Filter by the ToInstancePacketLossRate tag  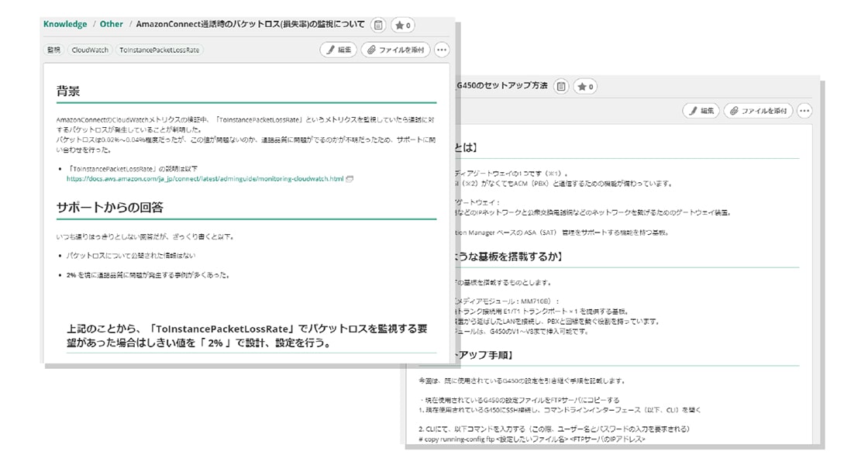(x=159, y=50)
